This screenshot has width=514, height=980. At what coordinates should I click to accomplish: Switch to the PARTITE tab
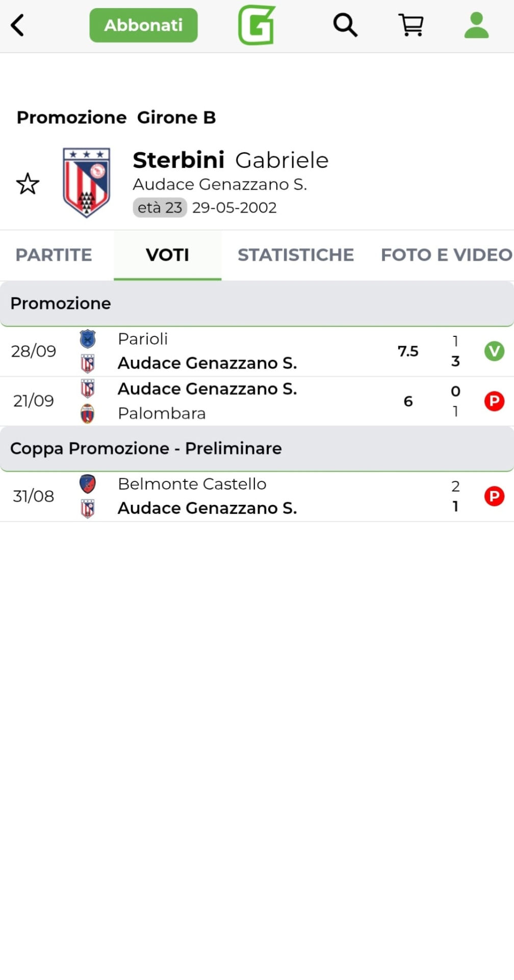pos(54,255)
